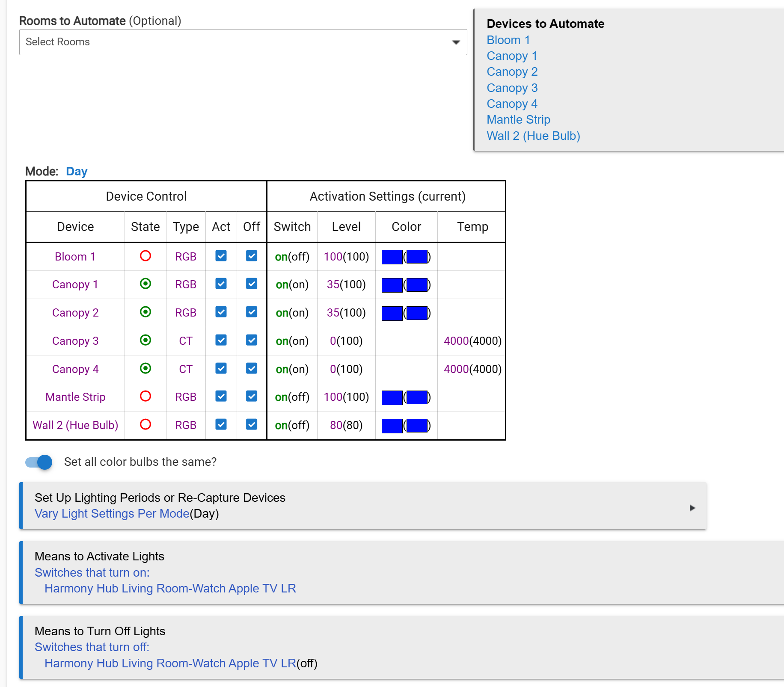The image size is (784, 687).
Task: Click the green state icon for Canopy 1
Action: tap(146, 284)
